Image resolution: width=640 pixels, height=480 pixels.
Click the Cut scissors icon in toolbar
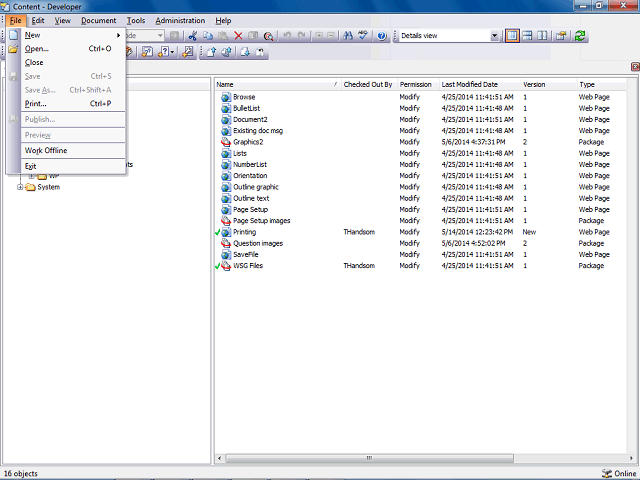tap(193, 36)
